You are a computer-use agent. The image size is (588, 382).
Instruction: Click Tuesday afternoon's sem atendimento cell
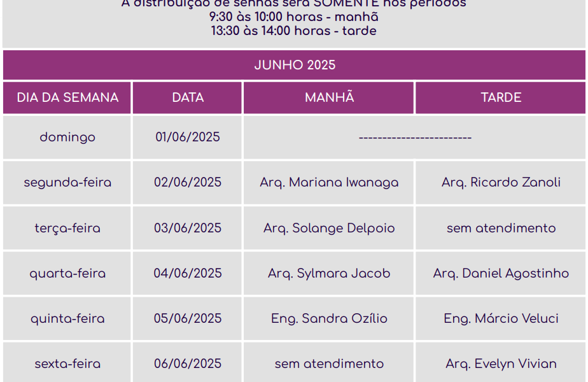[501, 228]
